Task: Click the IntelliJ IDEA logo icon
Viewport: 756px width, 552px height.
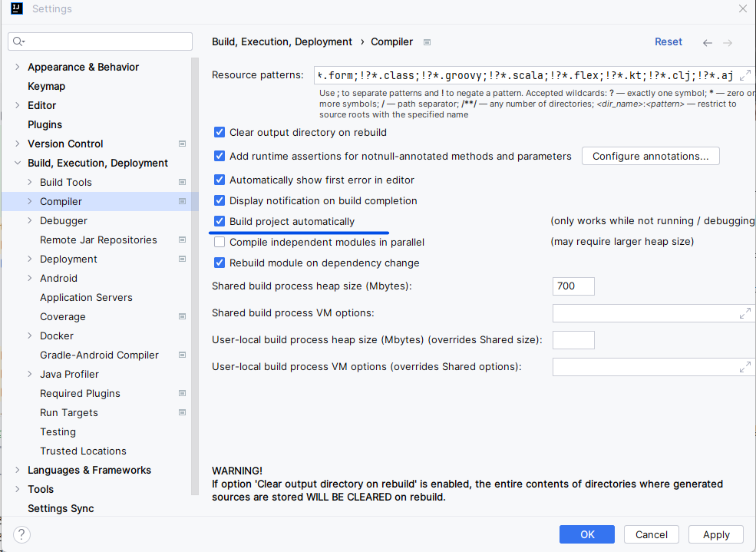Action: 17,8
